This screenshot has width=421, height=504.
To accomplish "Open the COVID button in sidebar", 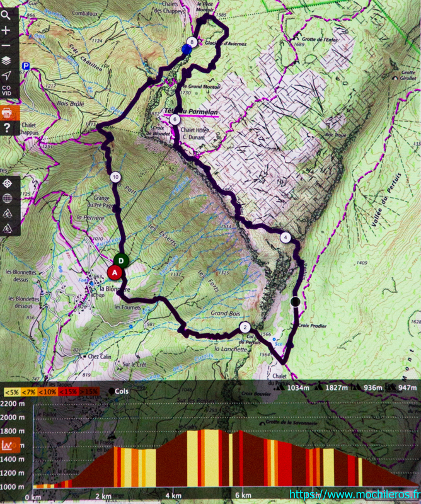I will [x=6, y=90].
